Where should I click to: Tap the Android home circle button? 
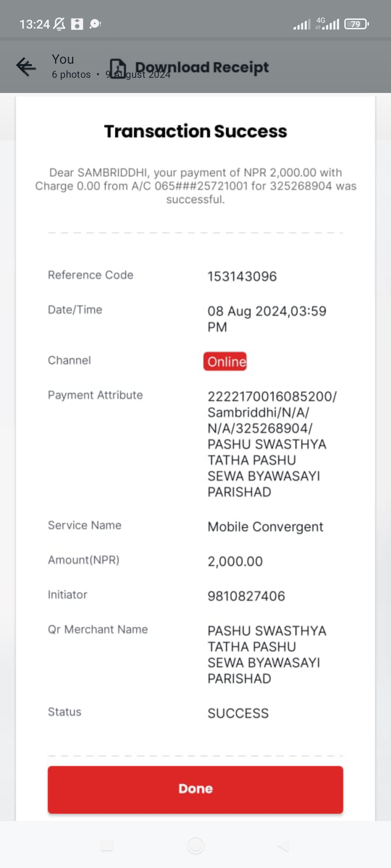[195, 846]
